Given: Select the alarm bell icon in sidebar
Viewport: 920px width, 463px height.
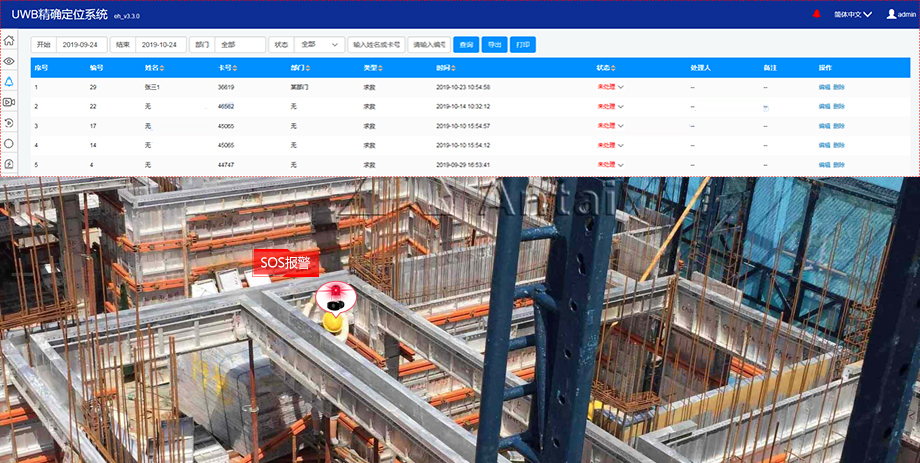Looking at the screenshot, I should tap(9, 81).
